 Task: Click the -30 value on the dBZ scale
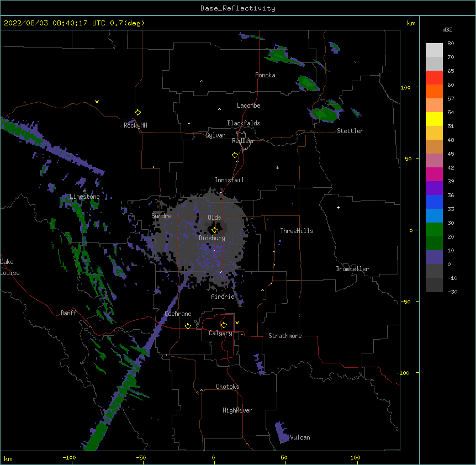[452, 292]
